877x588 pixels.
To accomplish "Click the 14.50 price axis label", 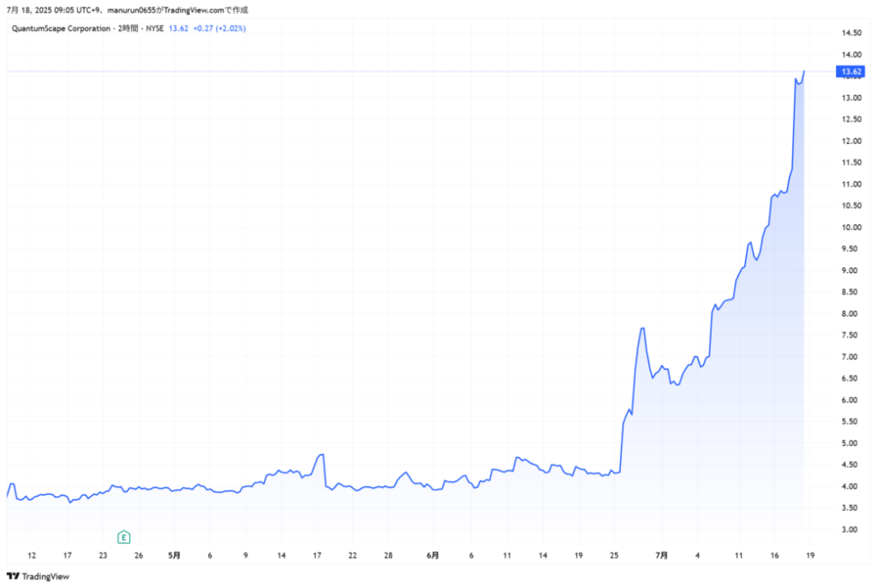I will (x=851, y=33).
